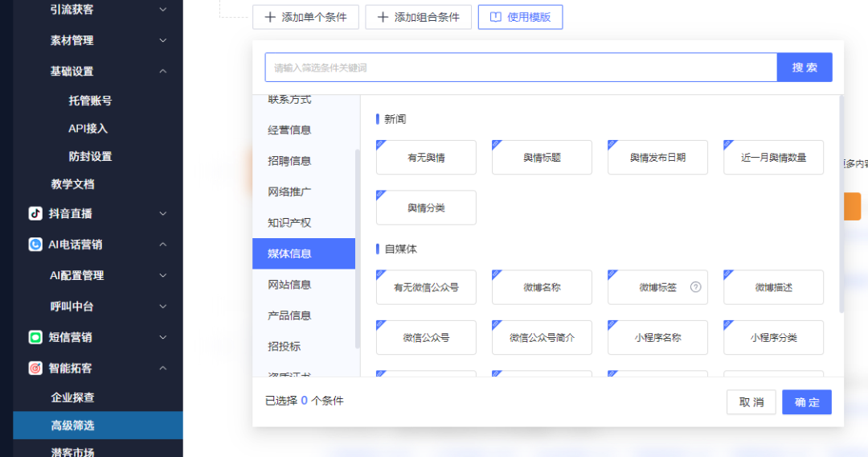The width and height of the screenshot is (868, 457).
Task: Confirm selection with the 确定 button
Action: click(x=806, y=402)
